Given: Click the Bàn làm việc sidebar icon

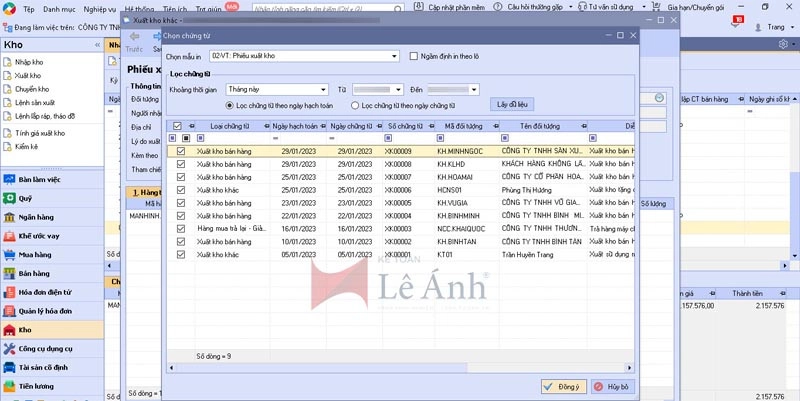Looking at the screenshot, I should point(10,180).
